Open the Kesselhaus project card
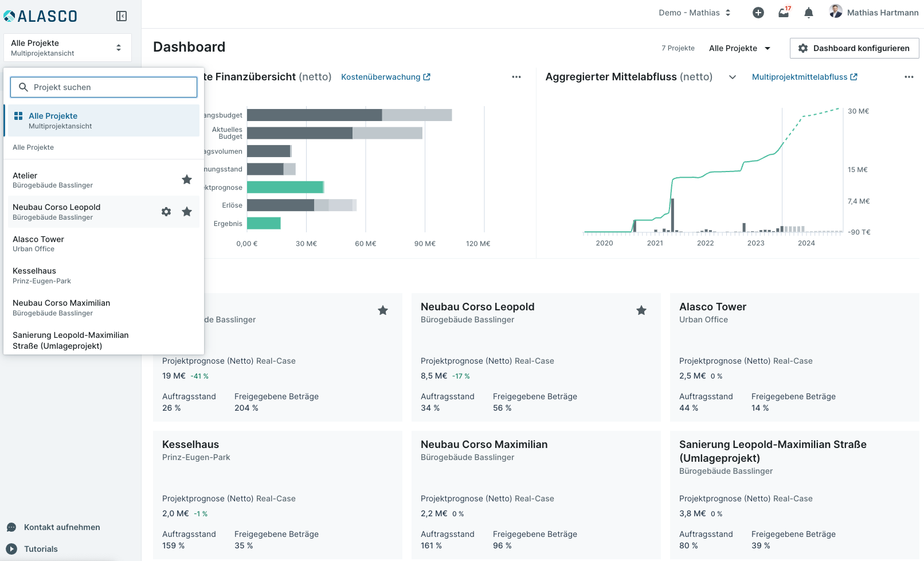924x561 pixels. coord(277,495)
